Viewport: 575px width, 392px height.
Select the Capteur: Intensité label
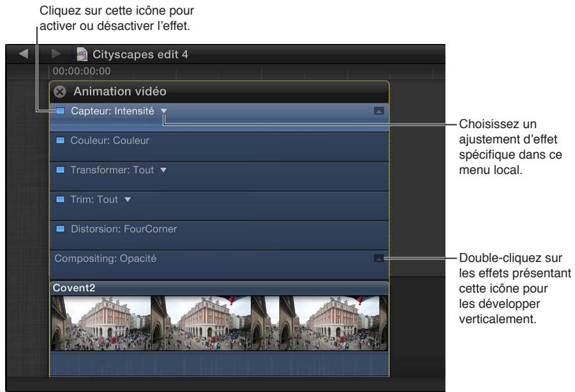tap(112, 111)
